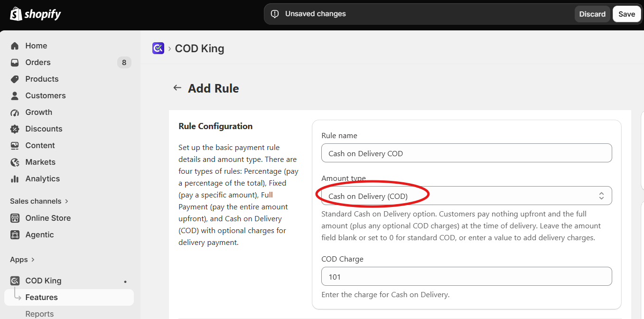This screenshot has width=644, height=319.
Task: Click the Orders inbox icon
Action: (x=15, y=62)
